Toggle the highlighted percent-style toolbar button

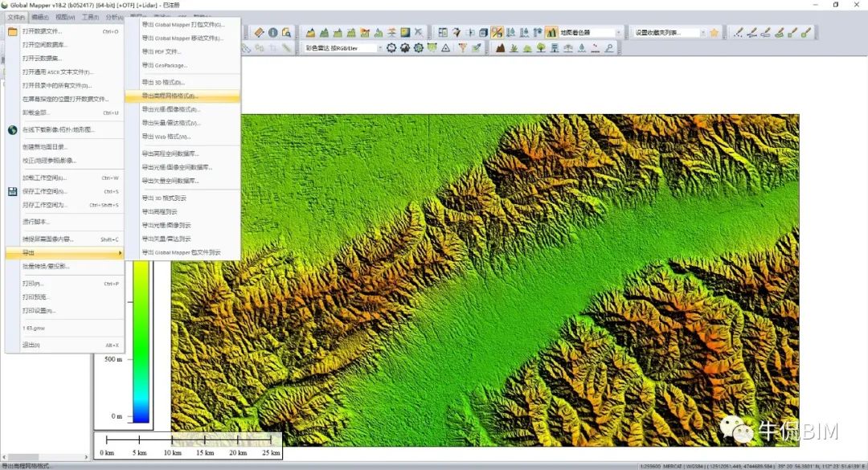[x=497, y=33]
